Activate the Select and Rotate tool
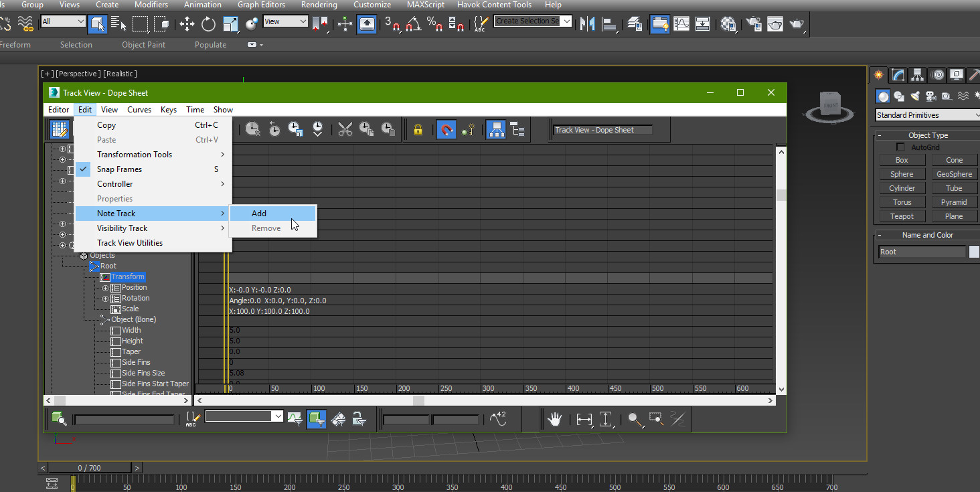The height and width of the screenshot is (492, 980). coord(208,23)
